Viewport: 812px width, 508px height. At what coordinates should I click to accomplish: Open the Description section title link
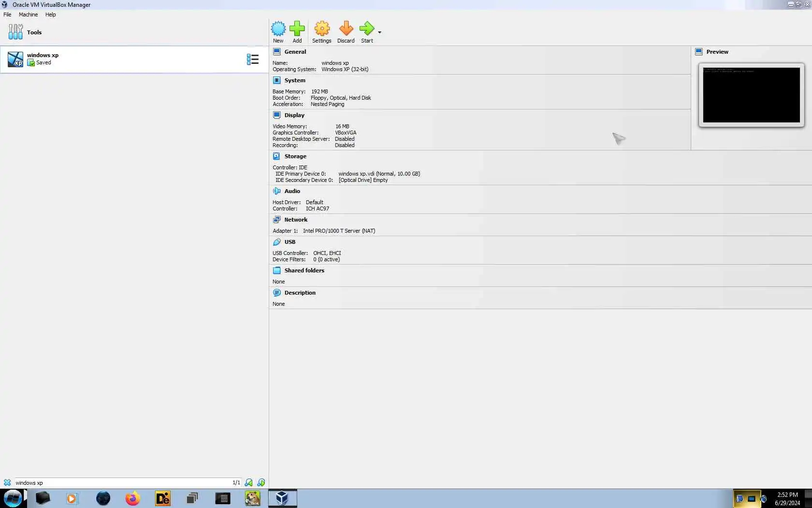[300, 293]
